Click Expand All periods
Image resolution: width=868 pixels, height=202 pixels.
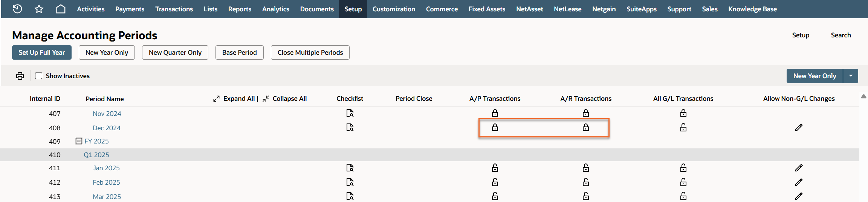(x=235, y=99)
